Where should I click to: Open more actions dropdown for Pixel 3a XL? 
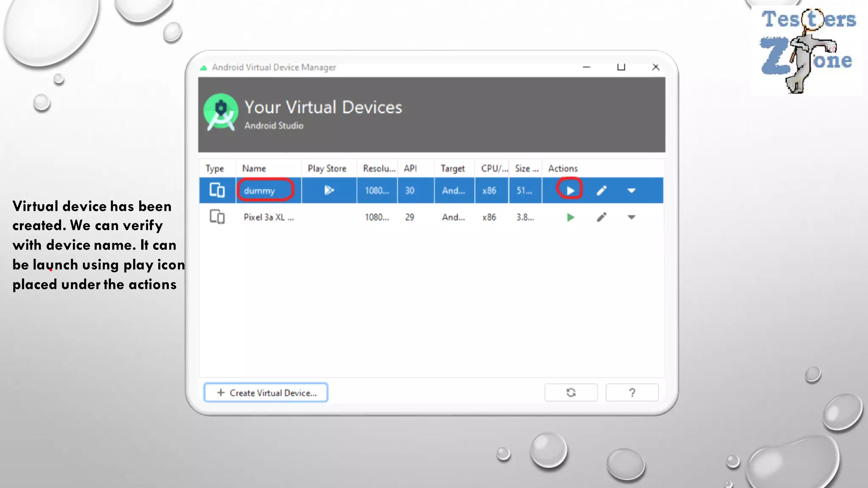click(x=632, y=217)
